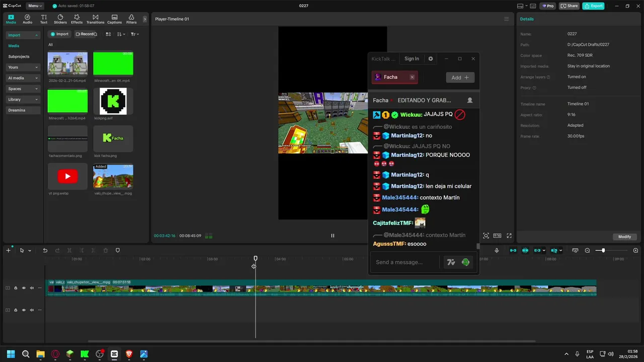Expand the Yours section
The height and width of the screenshot is (362, 644).
coord(23,67)
